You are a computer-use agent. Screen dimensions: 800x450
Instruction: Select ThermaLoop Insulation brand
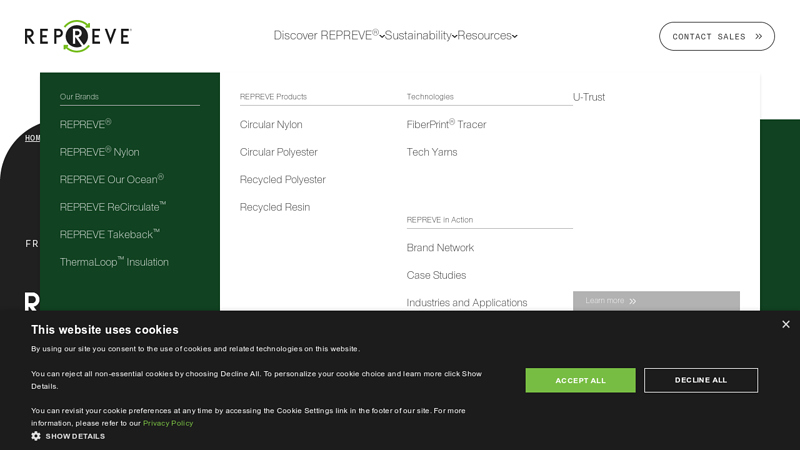click(x=114, y=262)
